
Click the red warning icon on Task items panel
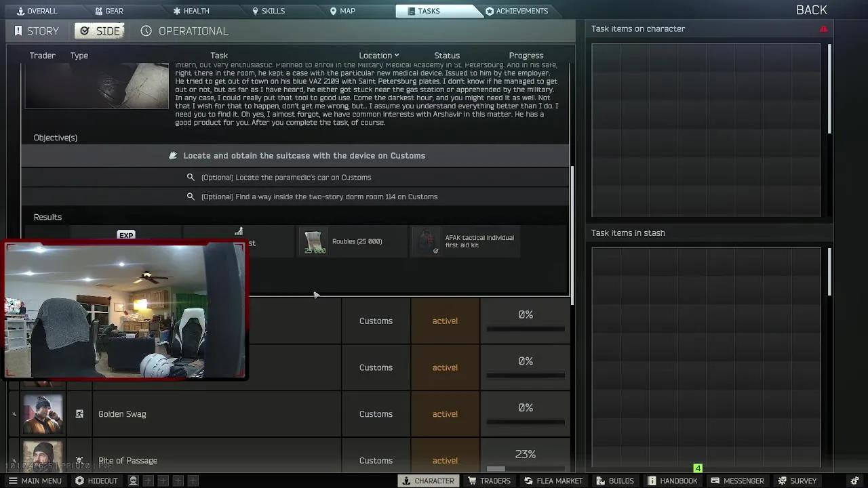tap(823, 28)
